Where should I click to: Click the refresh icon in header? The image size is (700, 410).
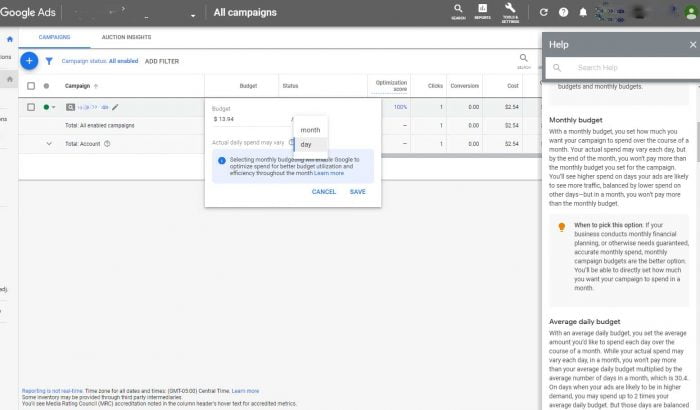pos(544,13)
